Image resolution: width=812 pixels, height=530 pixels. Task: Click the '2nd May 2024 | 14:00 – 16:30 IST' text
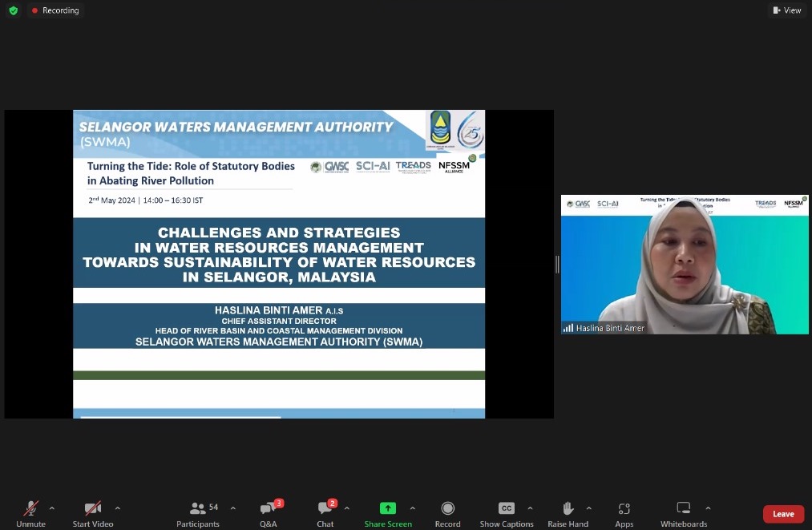(x=146, y=200)
